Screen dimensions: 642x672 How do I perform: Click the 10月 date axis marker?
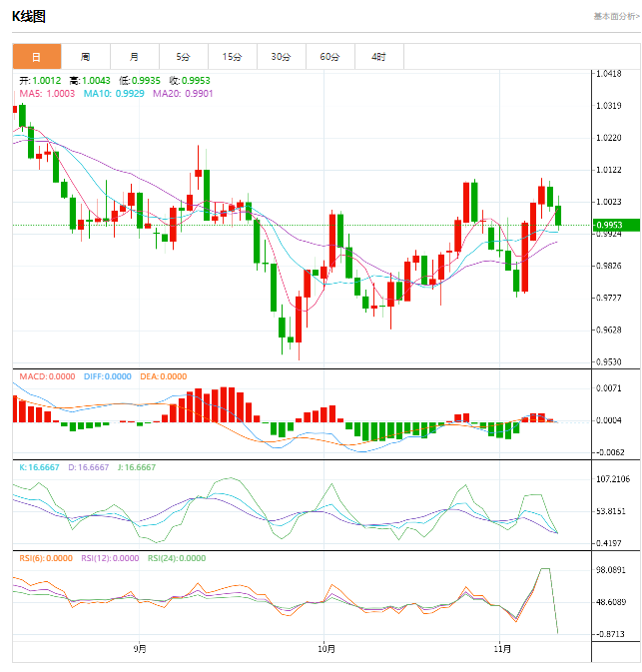point(326,648)
